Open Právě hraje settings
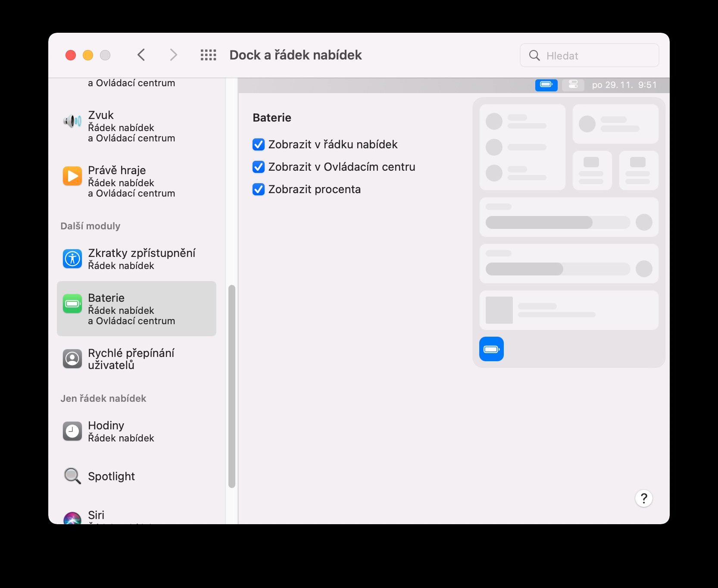 tap(137, 181)
